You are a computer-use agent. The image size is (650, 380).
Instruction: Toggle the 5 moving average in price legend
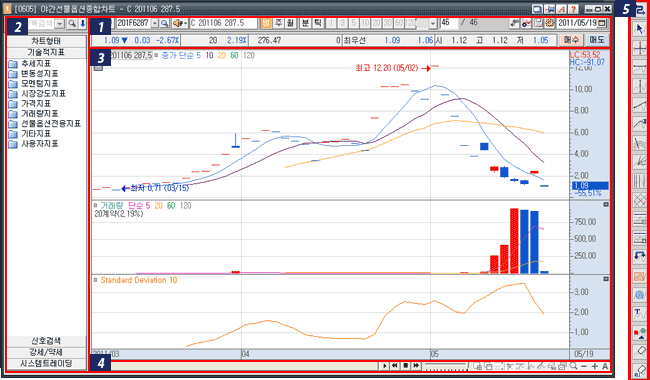point(199,55)
